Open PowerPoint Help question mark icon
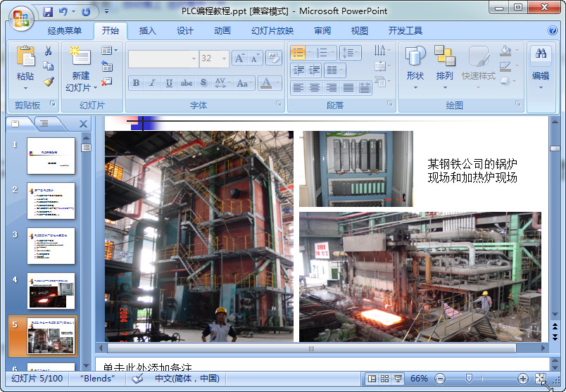566x392 pixels. point(553,30)
